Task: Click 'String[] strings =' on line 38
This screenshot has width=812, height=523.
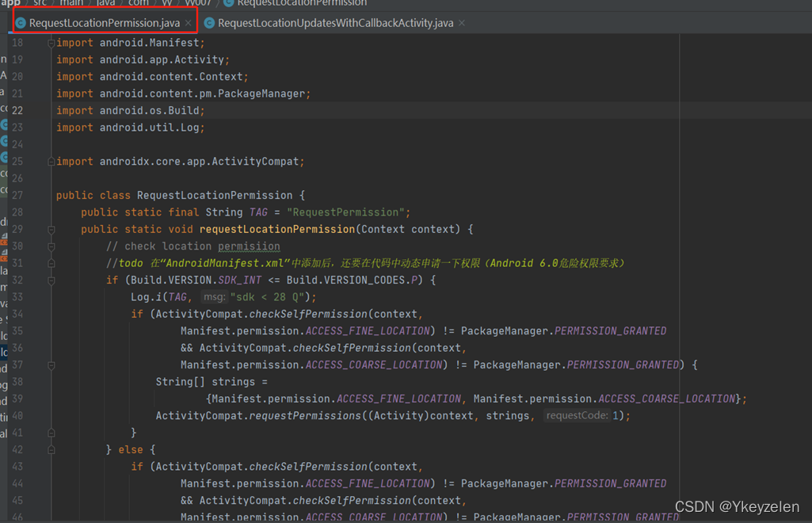Action: (212, 382)
